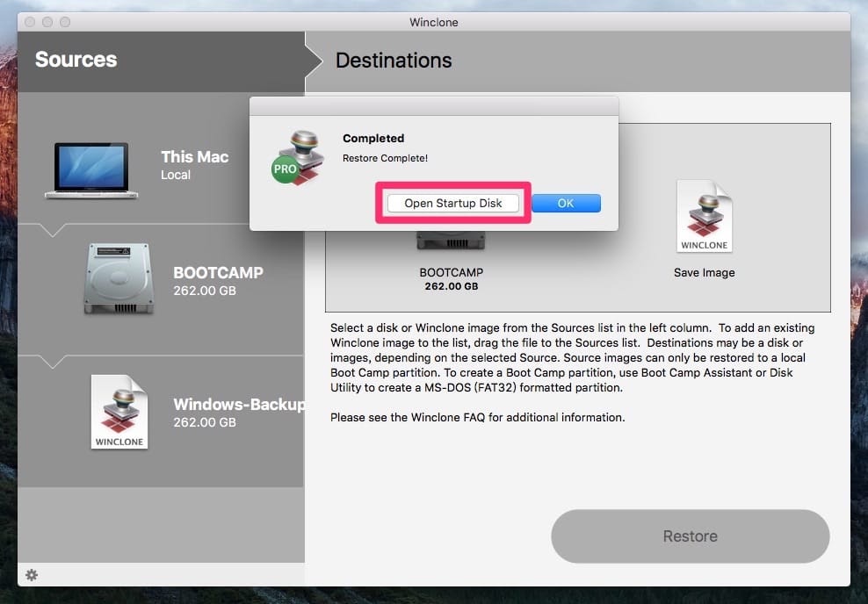Click the BOOTCAMP label in Sources

pyautogui.click(x=218, y=273)
